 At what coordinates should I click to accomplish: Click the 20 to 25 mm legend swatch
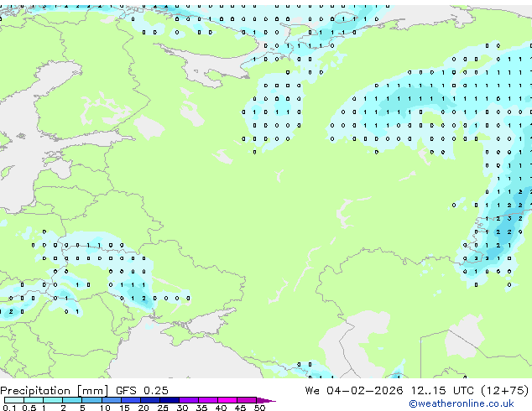(x=149, y=400)
